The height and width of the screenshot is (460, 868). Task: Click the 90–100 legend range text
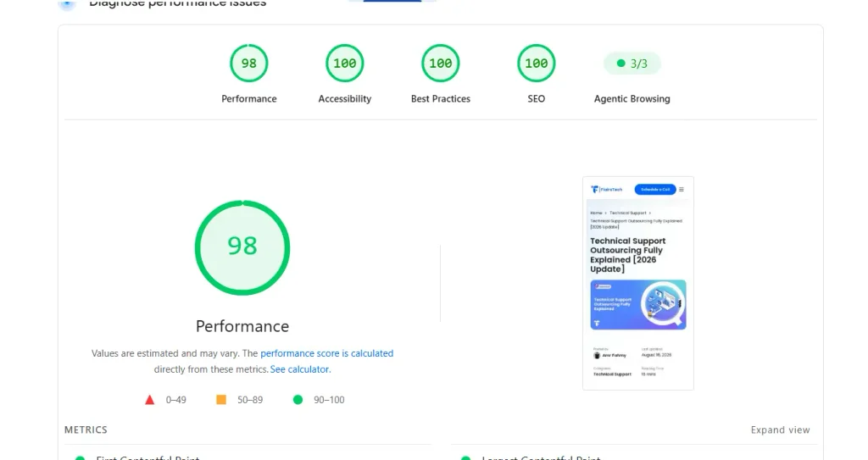[x=329, y=400]
